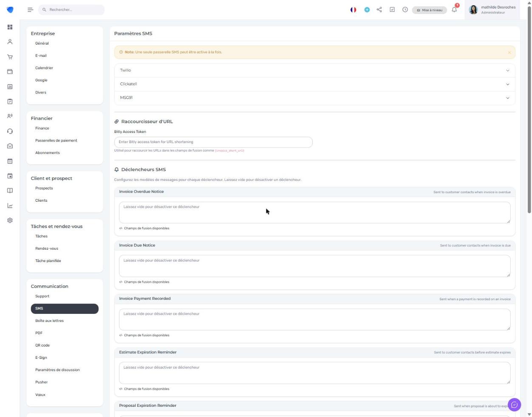The image size is (532, 417).
Task: Open Paramètres de discussion settings
Action: pyautogui.click(x=57, y=370)
